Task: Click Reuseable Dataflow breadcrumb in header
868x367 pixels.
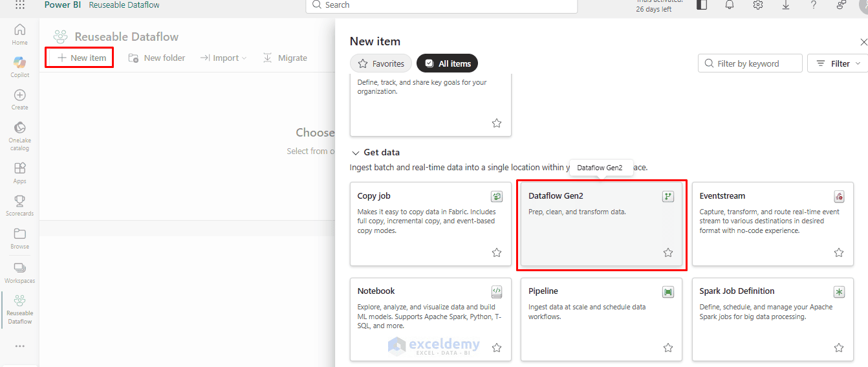Action: 124,5
